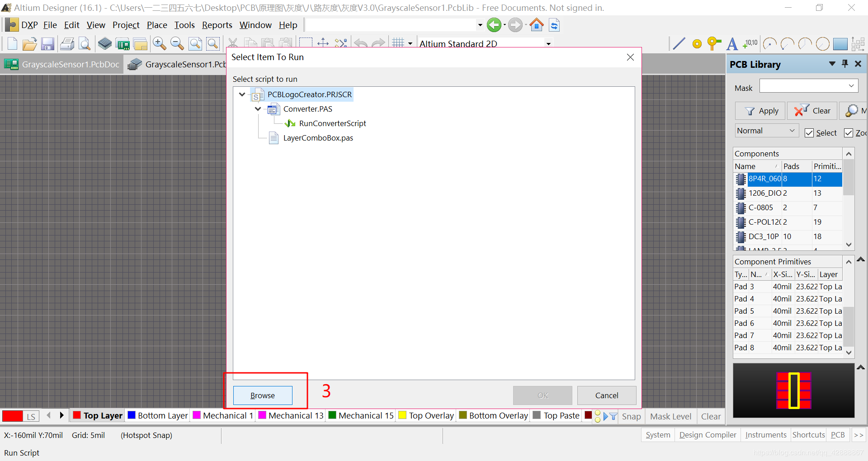This screenshot has width=868, height=461.
Task: Click the Browse button
Action: [263, 395]
